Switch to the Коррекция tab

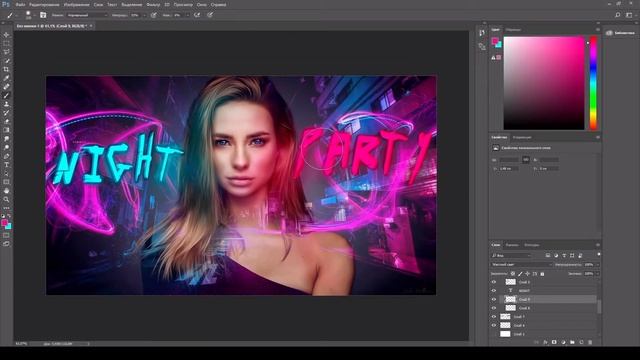point(522,137)
